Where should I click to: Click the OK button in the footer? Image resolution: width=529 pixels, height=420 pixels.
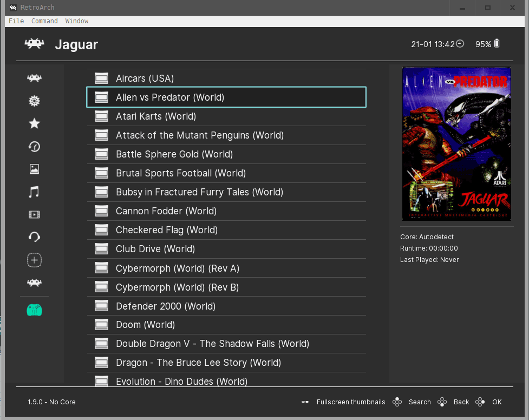click(488, 402)
